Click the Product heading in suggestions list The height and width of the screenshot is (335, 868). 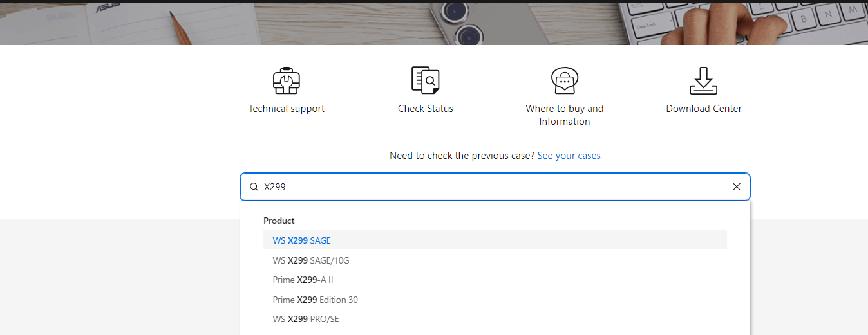(x=279, y=221)
